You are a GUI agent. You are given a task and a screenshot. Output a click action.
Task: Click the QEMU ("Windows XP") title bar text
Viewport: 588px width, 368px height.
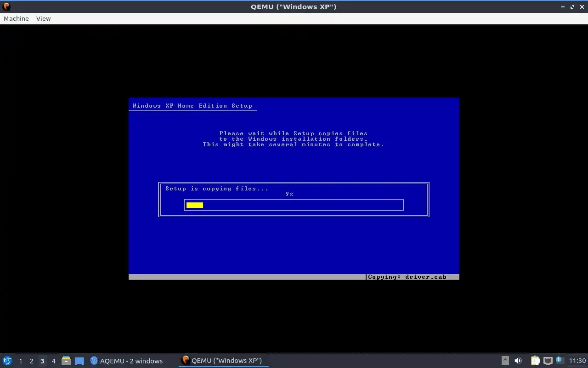[x=294, y=7]
